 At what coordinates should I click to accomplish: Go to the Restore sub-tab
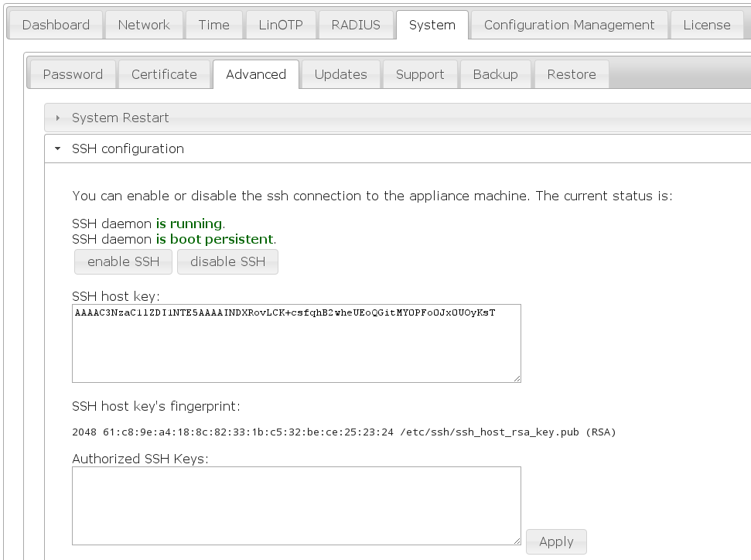coord(571,74)
